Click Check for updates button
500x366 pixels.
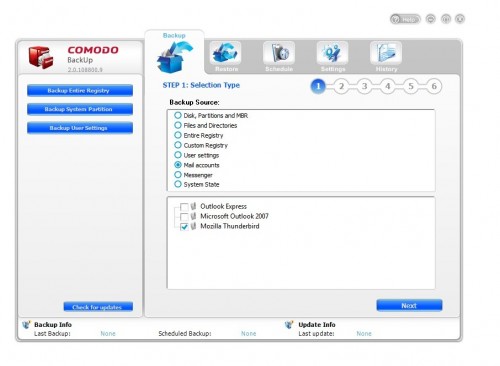[x=98, y=307]
